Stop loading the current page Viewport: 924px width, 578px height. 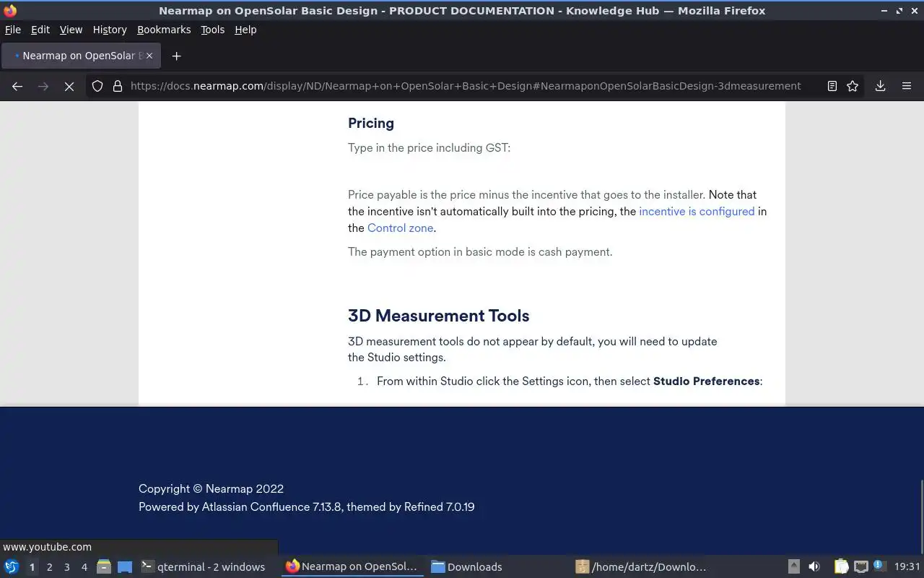(x=69, y=86)
